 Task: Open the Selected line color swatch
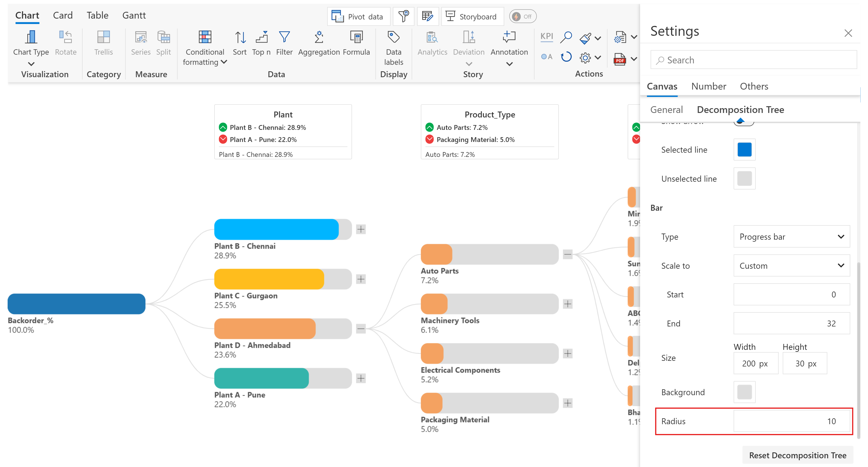point(744,150)
